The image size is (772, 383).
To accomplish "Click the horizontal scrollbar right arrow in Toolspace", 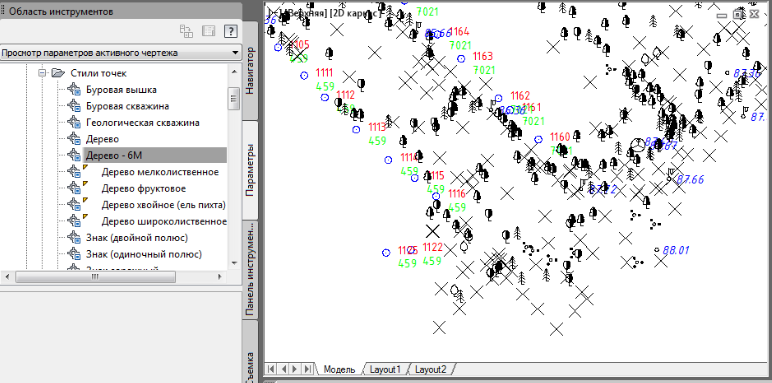I will click(x=220, y=277).
